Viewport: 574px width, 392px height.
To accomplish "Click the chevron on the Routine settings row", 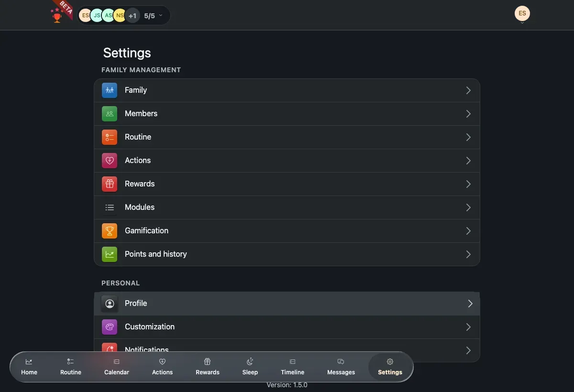I will tap(468, 137).
